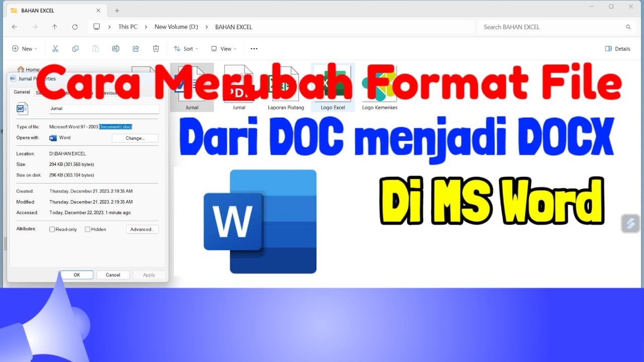The image size is (644, 362).
Task: Open the Sort options dropdown
Action: (x=186, y=49)
